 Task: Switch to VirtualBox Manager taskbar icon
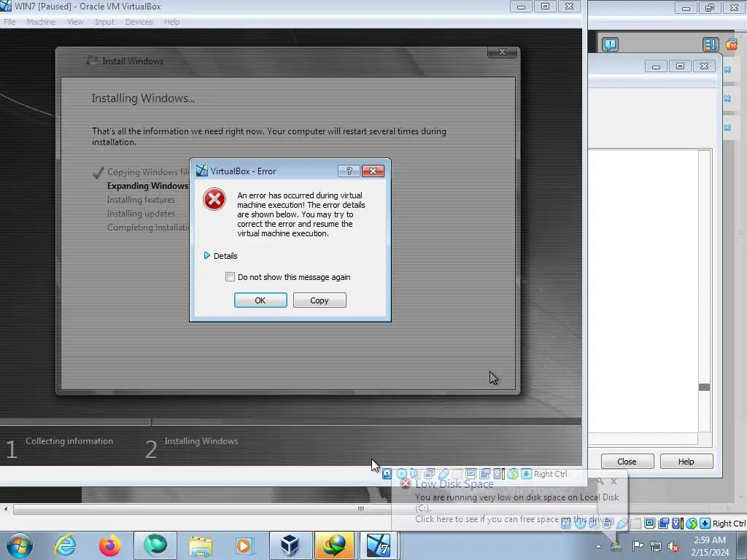pos(290,545)
